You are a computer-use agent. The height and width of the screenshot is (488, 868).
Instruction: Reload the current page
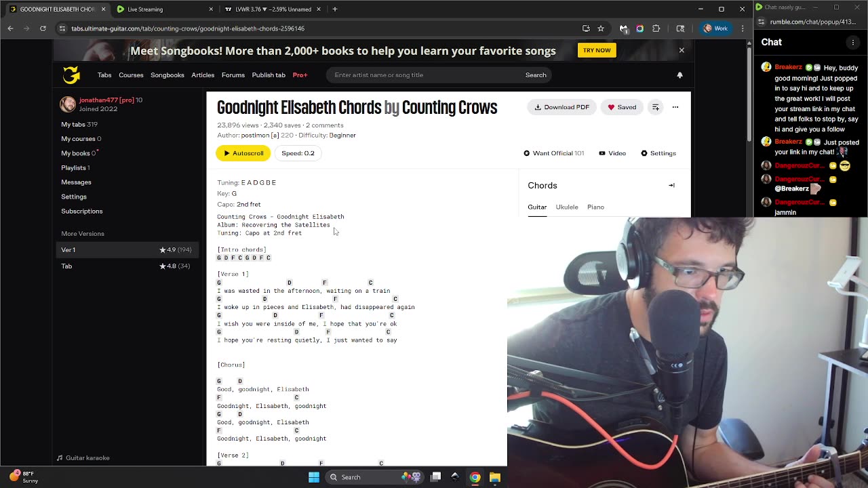tap(43, 28)
